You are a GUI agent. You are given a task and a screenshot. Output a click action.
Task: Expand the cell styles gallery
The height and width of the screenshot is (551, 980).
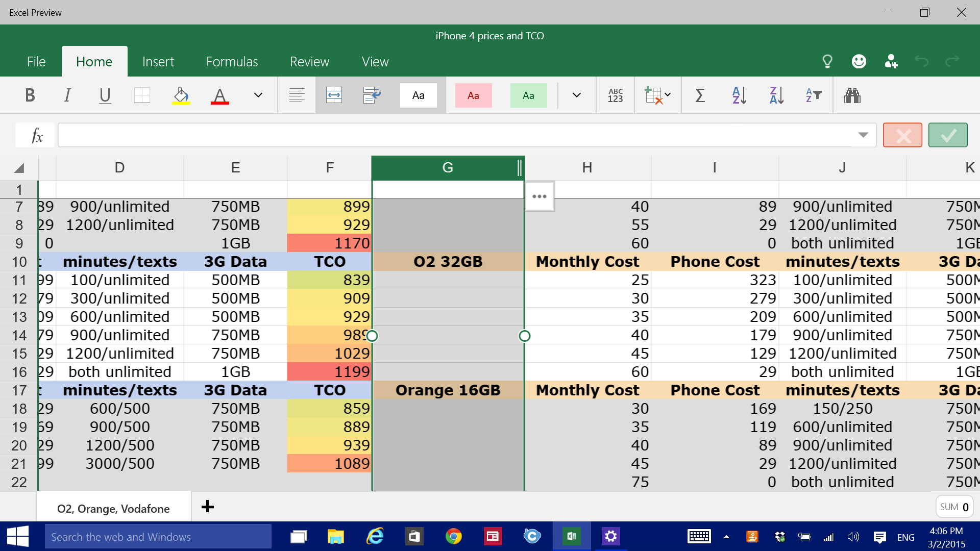coord(577,95)
